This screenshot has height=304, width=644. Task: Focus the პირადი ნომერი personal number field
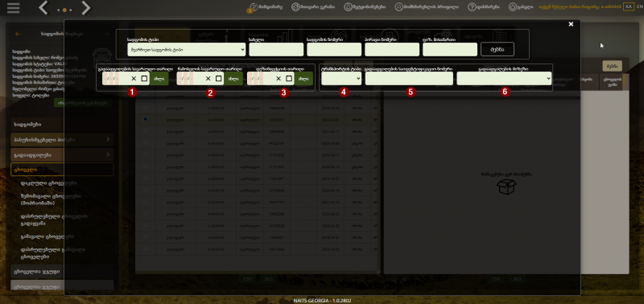click(392, 50)
